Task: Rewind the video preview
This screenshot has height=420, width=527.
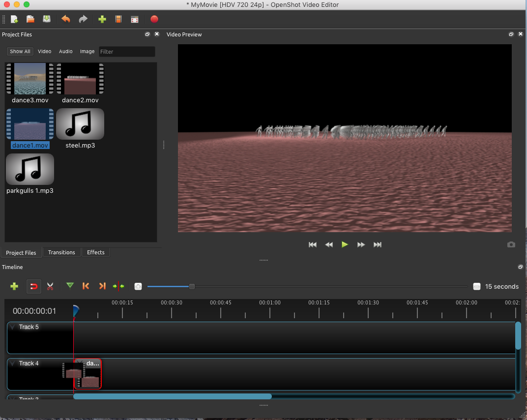Action: click(329, 245)
